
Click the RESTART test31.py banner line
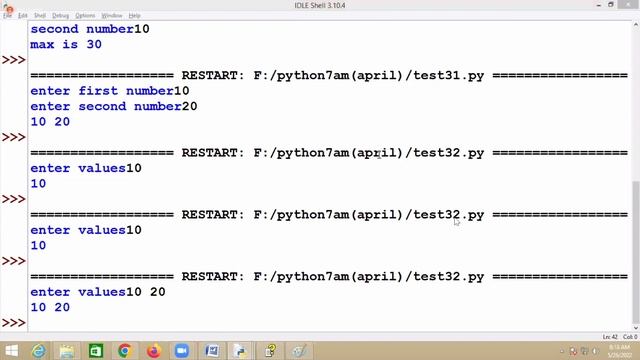click(329, 76)
